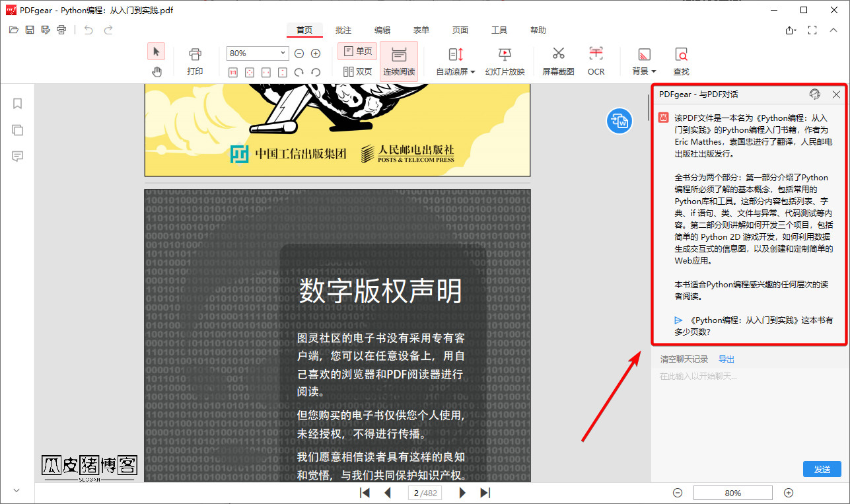
Task: Click the quick-access print icon in the title row
Action: pos(61,30)
